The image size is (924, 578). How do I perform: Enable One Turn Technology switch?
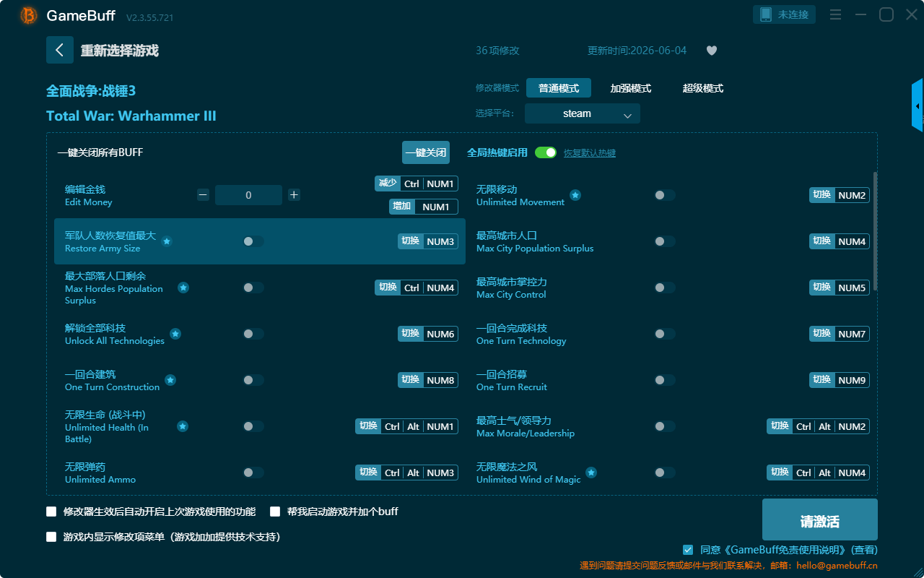665,334
